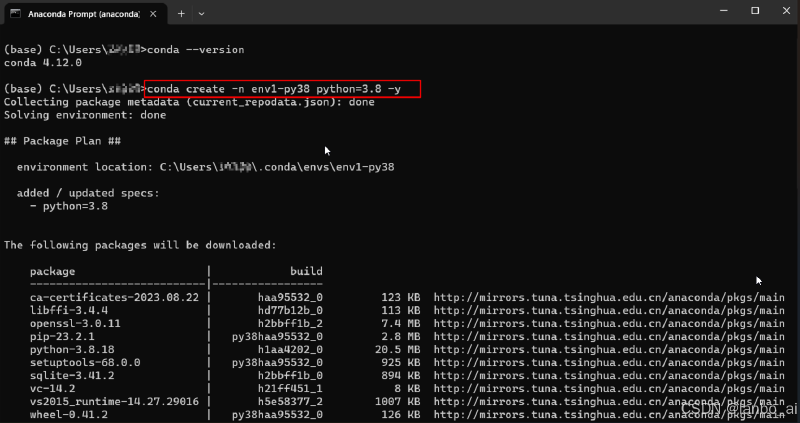Click the tsinghua mirror URL in ca-certificates row
This screenshot has width=800, height=423.
click(x=609, y=297)
